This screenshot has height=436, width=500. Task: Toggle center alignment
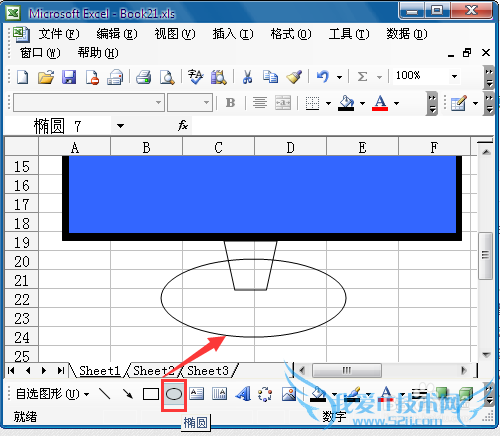[260, 103]
